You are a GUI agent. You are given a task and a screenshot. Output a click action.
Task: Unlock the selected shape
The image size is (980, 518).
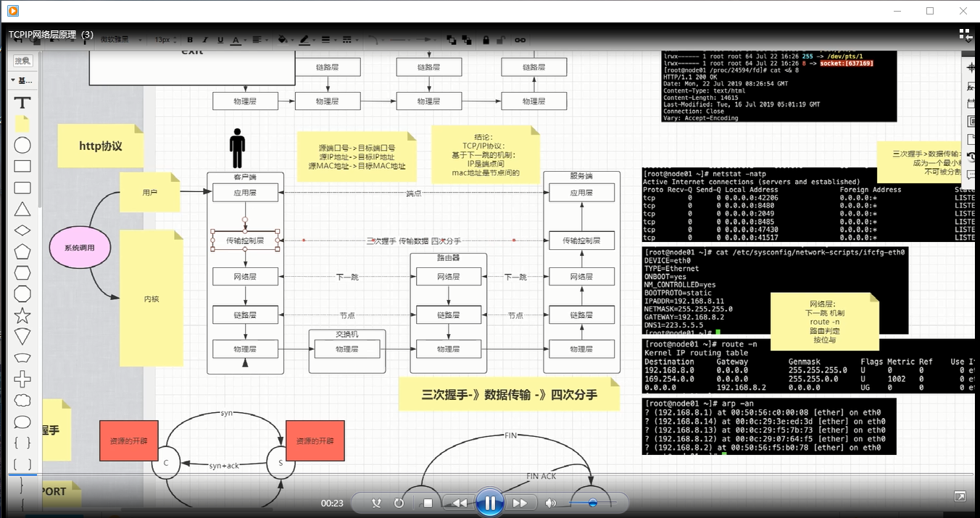500,40
